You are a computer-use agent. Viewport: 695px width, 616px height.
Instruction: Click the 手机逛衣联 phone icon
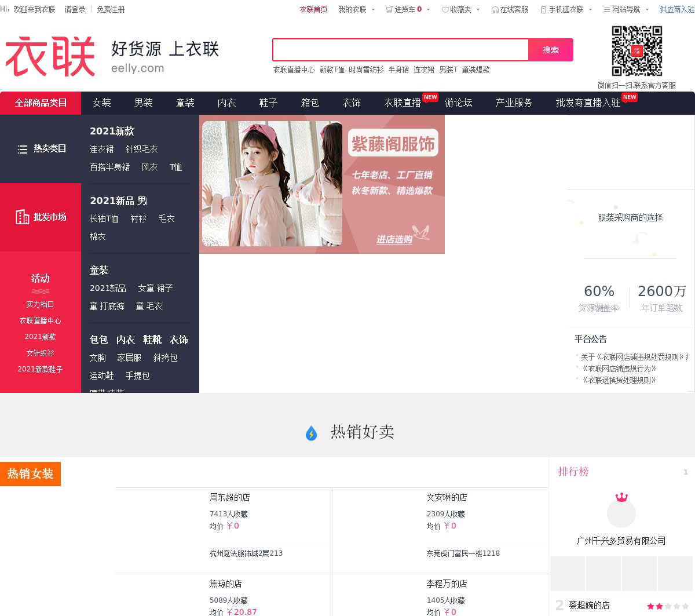[x=543, y=10]
